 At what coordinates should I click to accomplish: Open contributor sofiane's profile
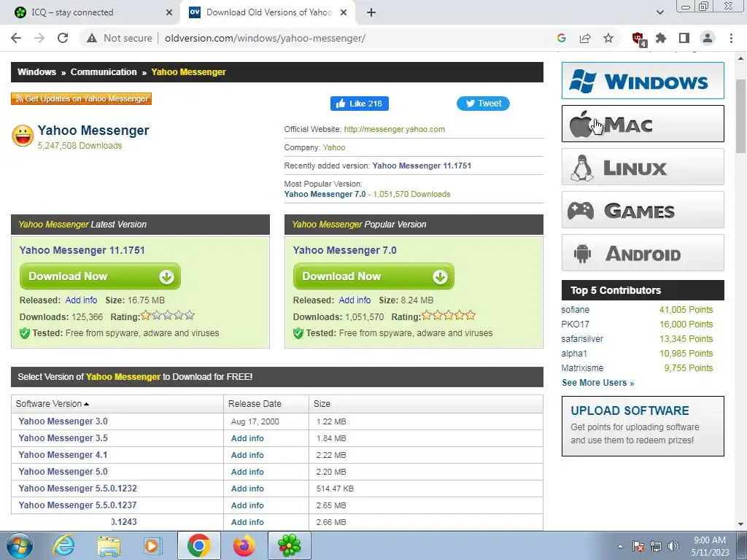575,309
